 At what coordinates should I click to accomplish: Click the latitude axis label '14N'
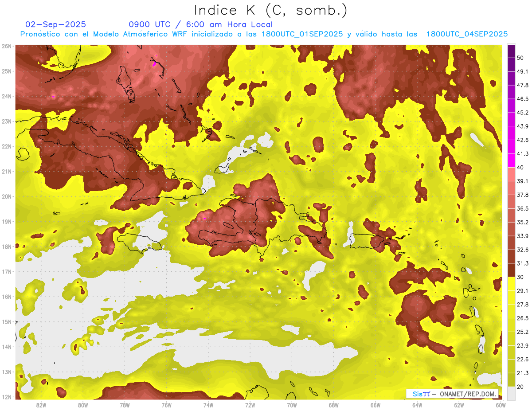pyautogui.click(x=7, y=347)
